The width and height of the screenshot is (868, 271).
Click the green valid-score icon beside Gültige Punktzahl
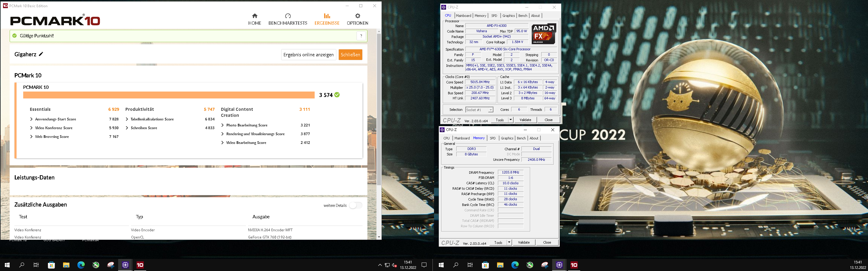point(14,36)
